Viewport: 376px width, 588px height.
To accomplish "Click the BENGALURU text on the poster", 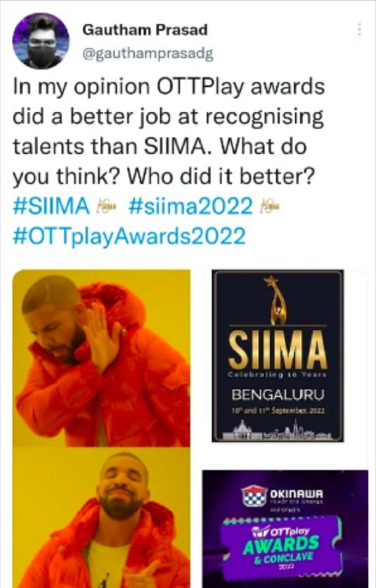I will click(x=278, y=394).
